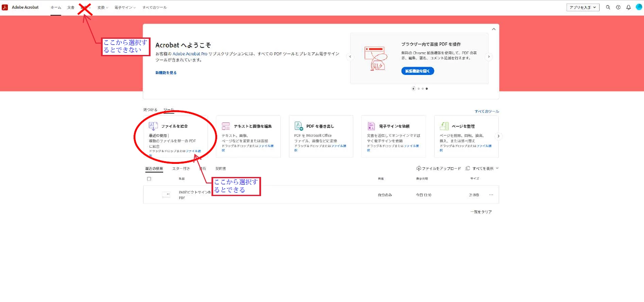Screen dimensions: 644x302
Task: Open the IN07ピクトサインB file name
Action: point(195,192)
